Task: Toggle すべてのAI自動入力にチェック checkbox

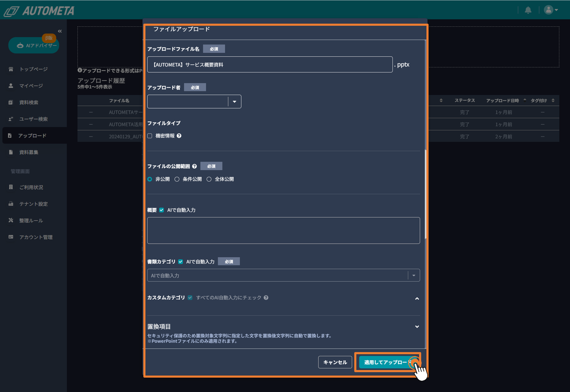Action: coord(190,298)
